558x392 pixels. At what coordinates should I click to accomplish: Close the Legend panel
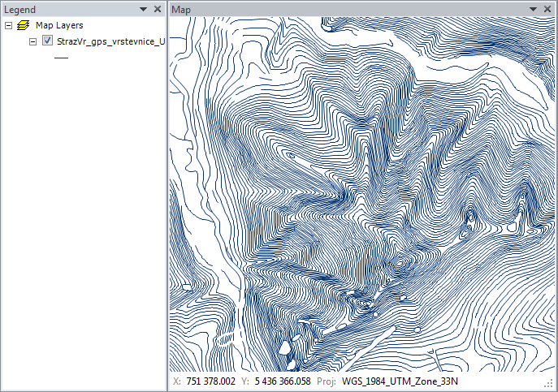click(x=158, y=9)
